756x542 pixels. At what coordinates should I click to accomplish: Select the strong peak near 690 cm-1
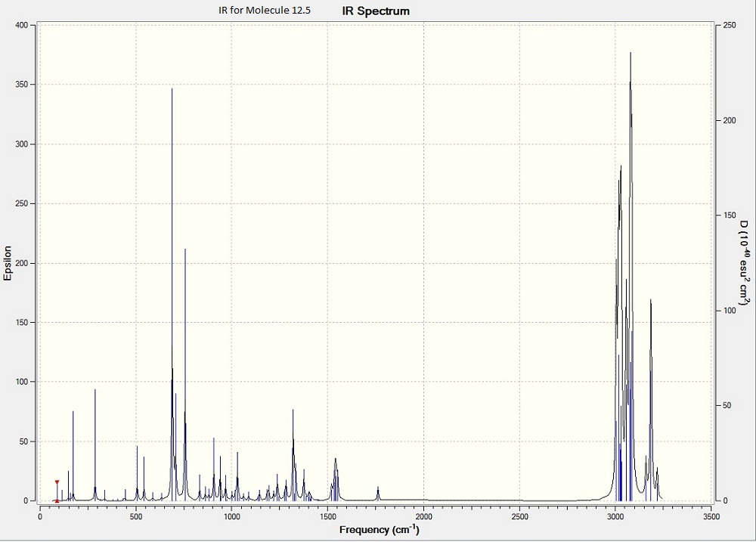[x=172, y=294]
